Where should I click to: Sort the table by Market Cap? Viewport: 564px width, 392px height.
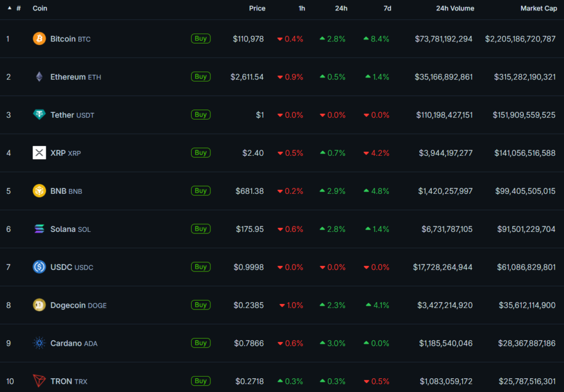tap(539, 8)
